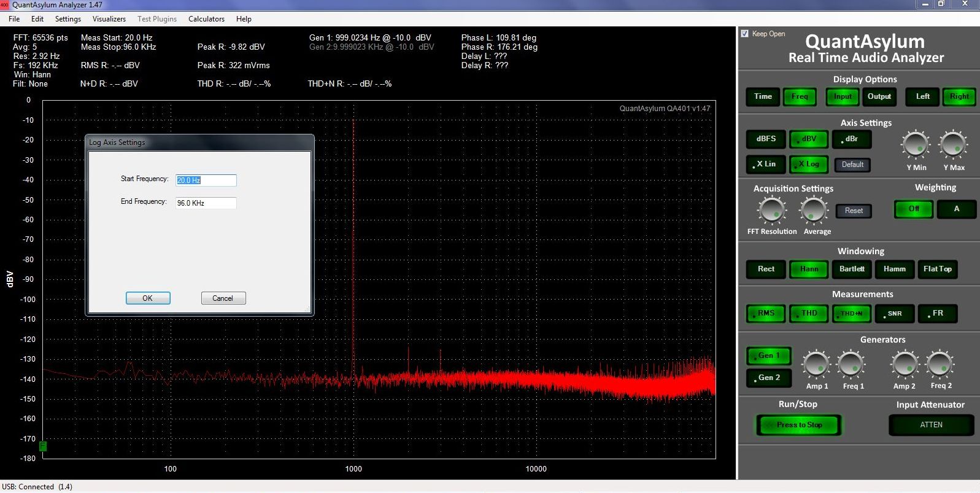Toggle the Input display option

tap(843, 96)
